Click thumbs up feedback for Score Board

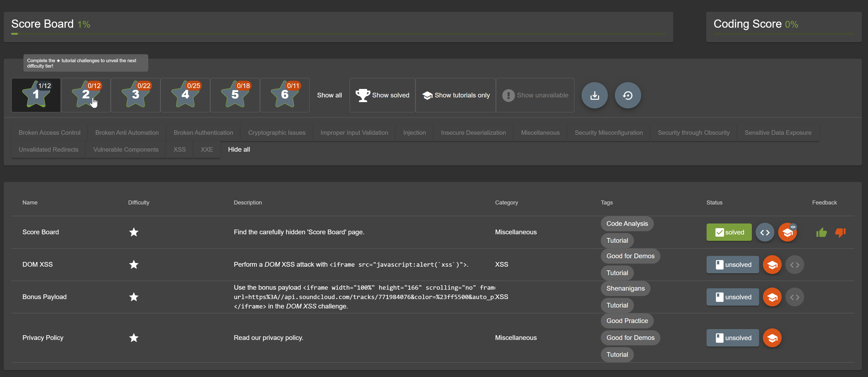pyautogui.click(x=821, y=232)
